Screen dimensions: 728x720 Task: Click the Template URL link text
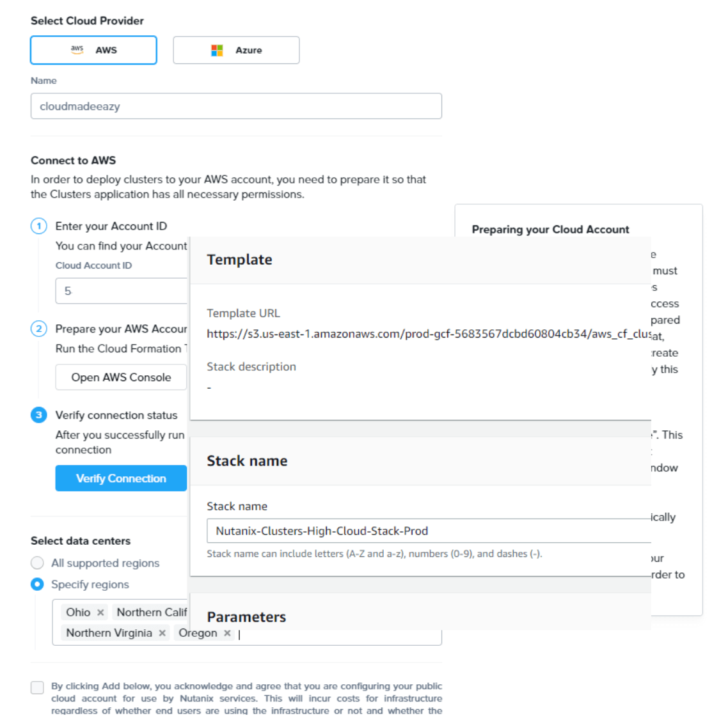pos(429,334)
